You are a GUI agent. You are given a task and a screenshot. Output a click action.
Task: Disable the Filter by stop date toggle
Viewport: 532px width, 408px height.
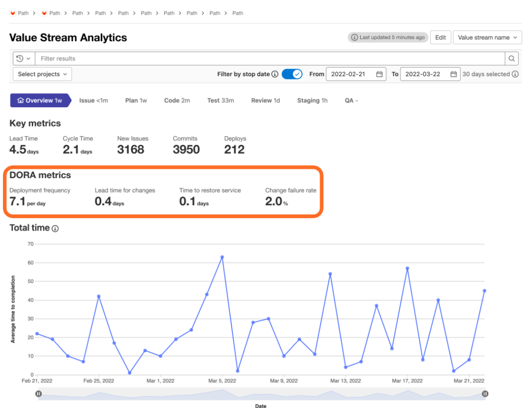click(292, 74)
